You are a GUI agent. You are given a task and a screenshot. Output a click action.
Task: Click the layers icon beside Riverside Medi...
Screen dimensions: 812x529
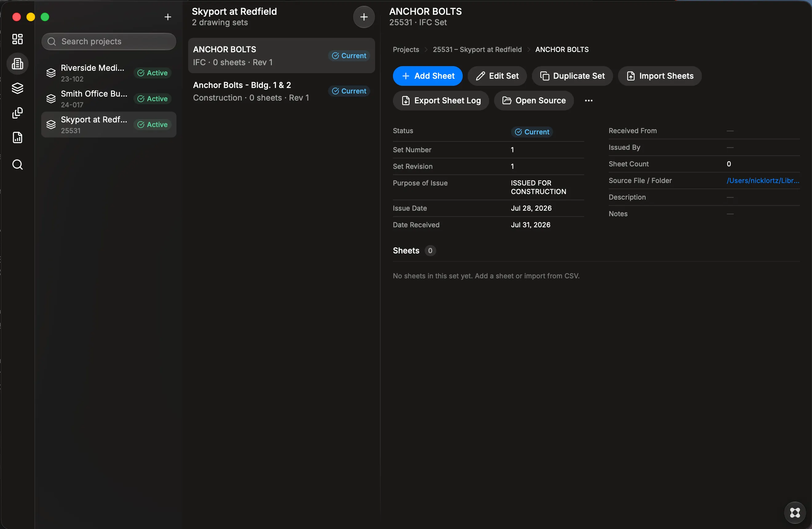click(51, 73)
